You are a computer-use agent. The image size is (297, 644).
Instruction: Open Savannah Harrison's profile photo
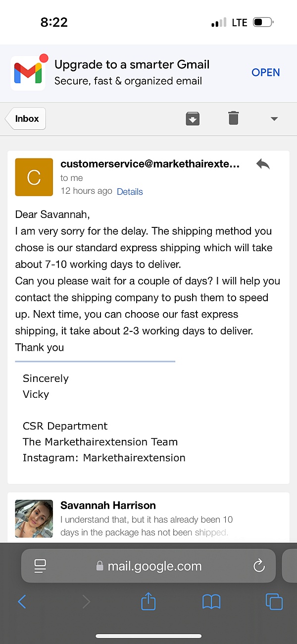point(34,518)
